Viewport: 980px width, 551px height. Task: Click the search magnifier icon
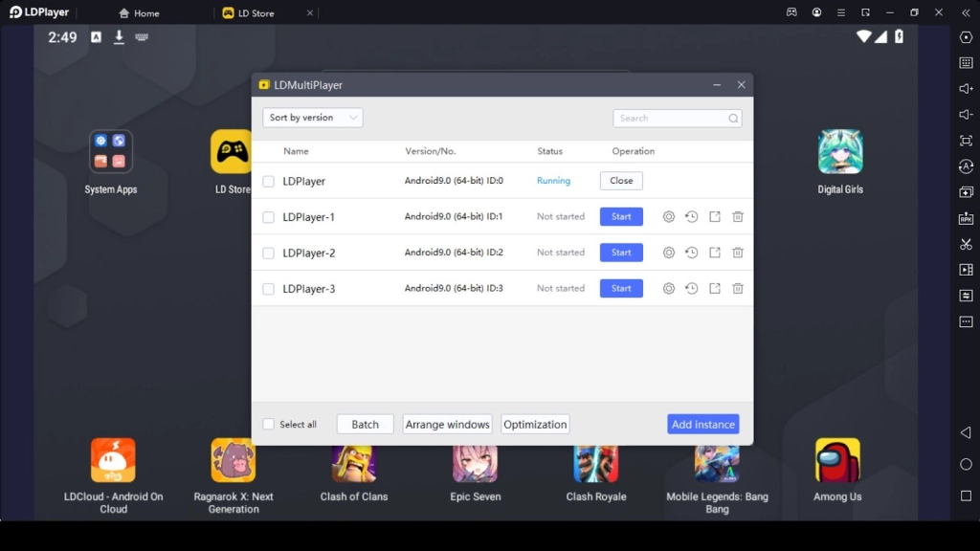click(733, 118)
